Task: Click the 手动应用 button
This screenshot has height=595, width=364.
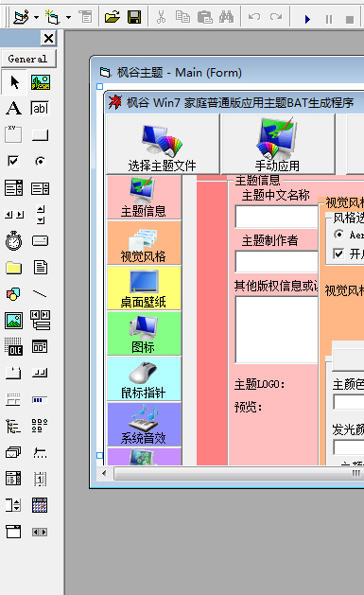Action: [278, 144]
